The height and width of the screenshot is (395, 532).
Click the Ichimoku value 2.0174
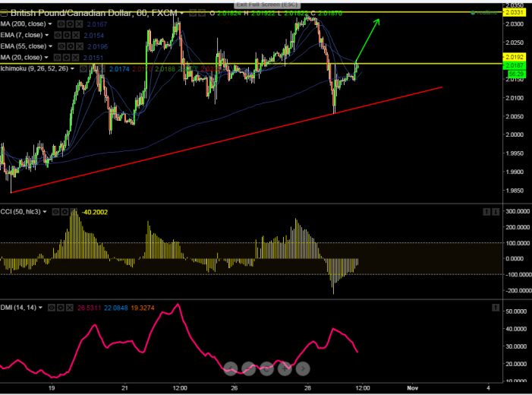tap(119, 69)
